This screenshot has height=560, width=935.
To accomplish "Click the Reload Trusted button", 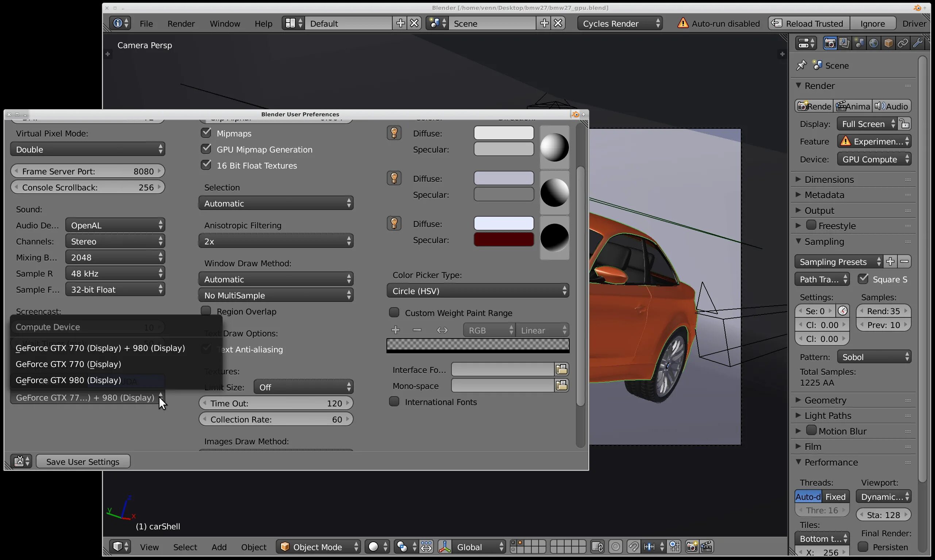I will pyautogui.click(x=809, y=23).
